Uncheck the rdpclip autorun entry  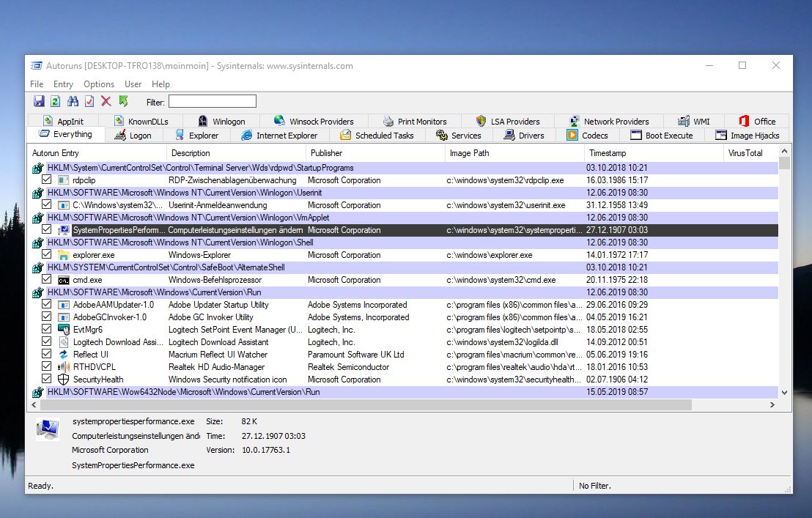tap(47, 180)
